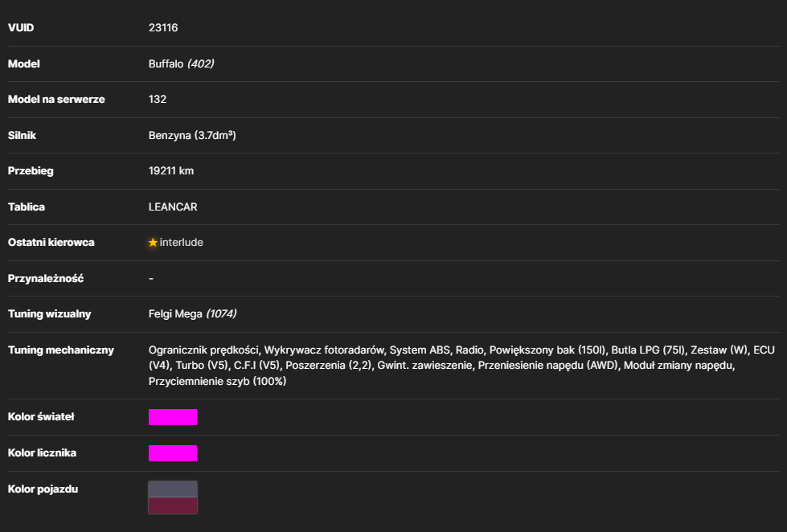
Task: Click the Ogranicznik prędkości tuning entry
Action: tap(204, 350)
